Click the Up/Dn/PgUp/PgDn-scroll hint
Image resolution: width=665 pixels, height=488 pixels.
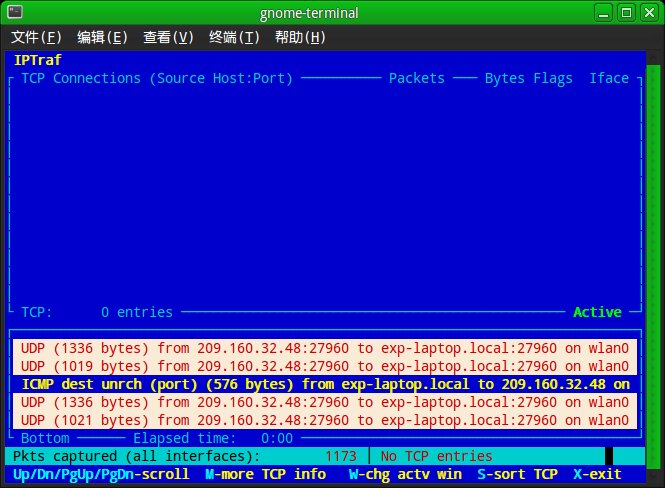pos(101,474)
